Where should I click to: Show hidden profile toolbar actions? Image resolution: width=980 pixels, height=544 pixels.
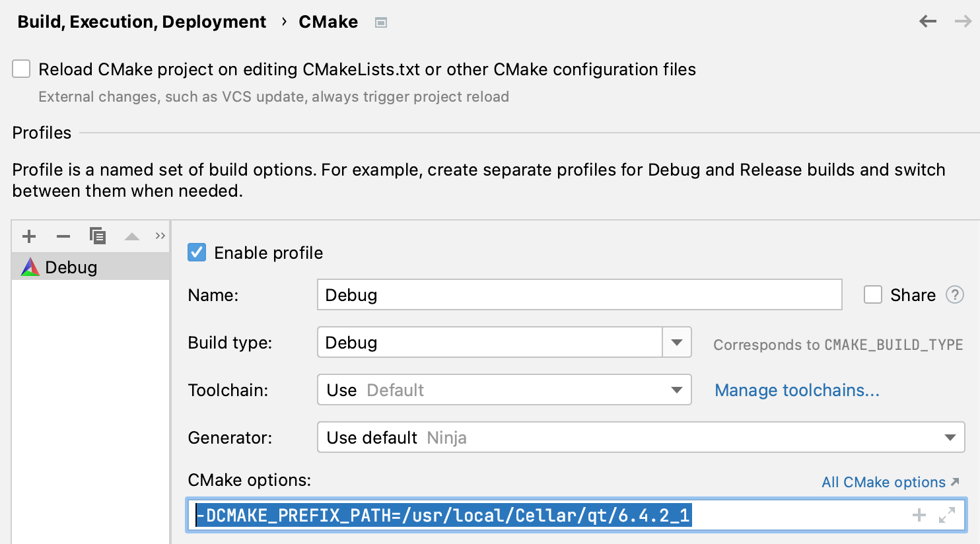click(160, 236)
